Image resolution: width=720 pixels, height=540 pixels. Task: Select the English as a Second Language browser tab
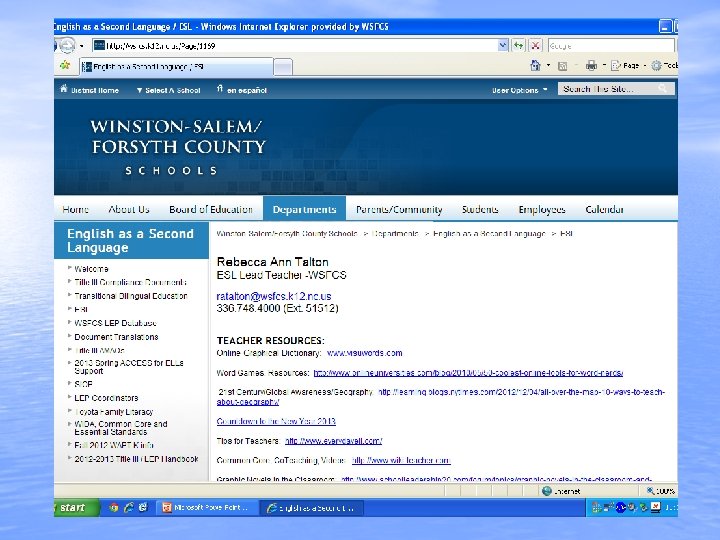click(x=177, y=67)
